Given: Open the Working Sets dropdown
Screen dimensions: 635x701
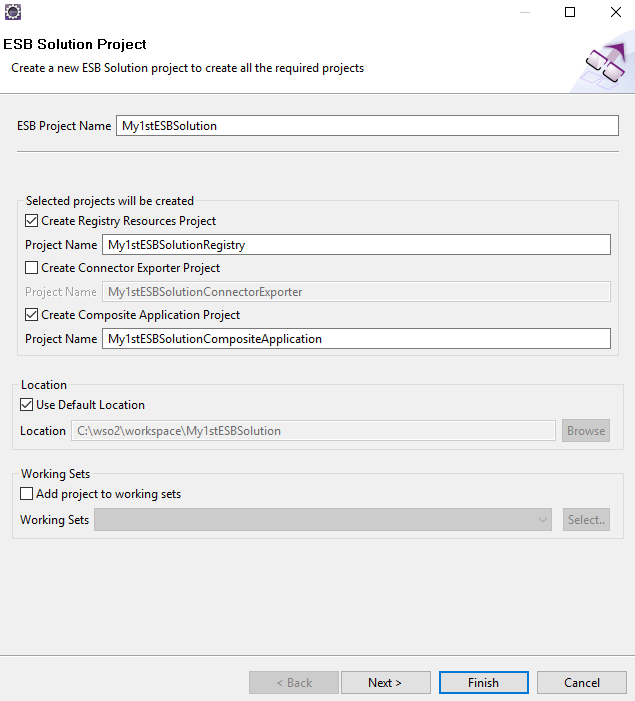Looking at the screenshot, I should [543, 520].
